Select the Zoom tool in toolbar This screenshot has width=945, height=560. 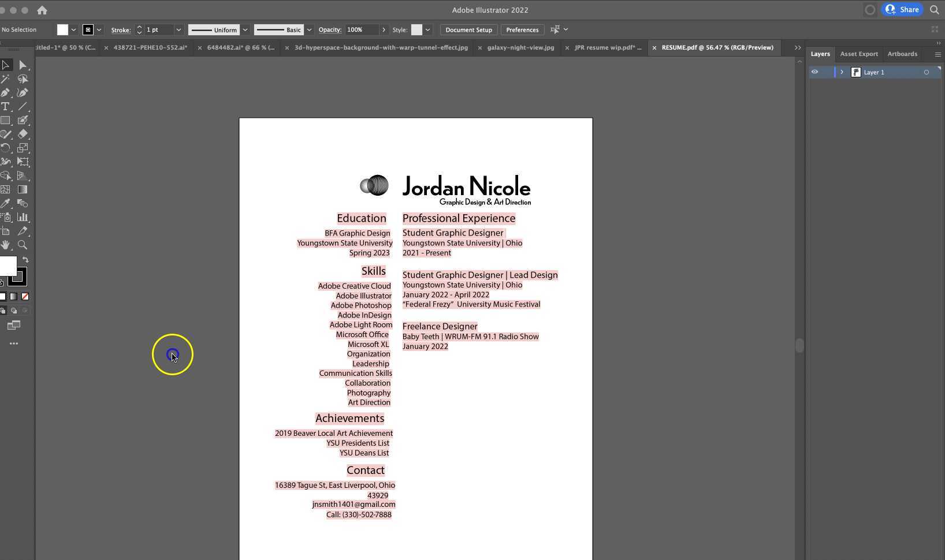(23, 245)
